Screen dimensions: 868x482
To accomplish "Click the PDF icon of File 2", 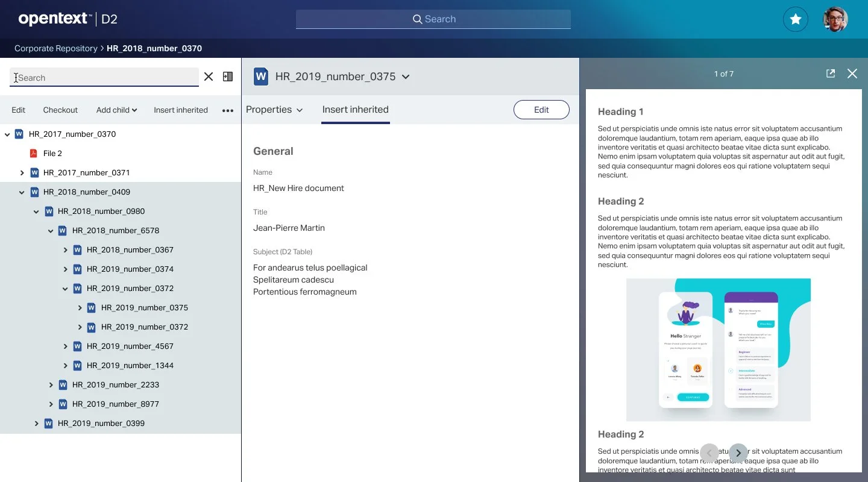I will (x=33, y=154).
